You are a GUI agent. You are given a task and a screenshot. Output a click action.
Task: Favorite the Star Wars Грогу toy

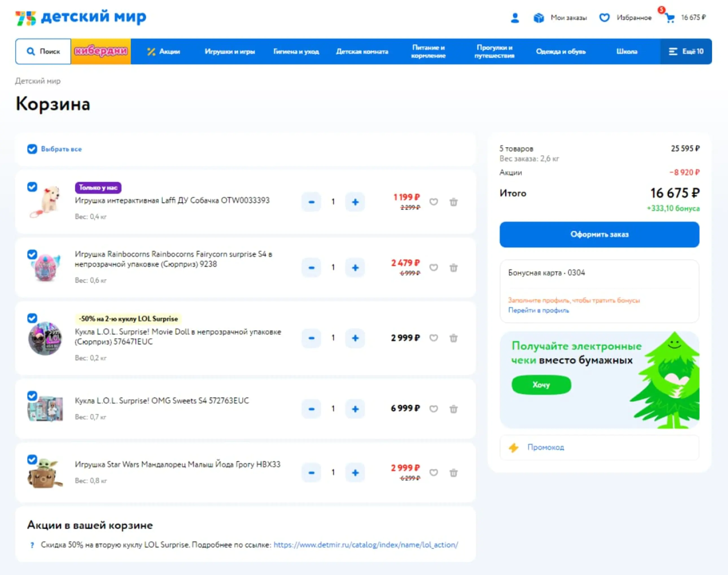[434, 473]
